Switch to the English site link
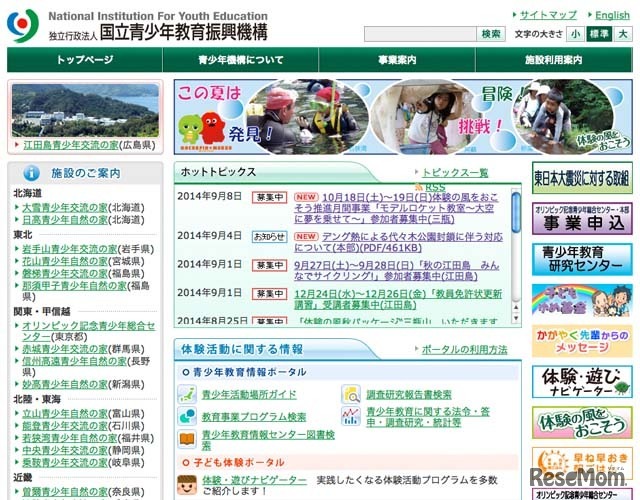Viewport: 640px width, 500px height. (x=612, y=15)
